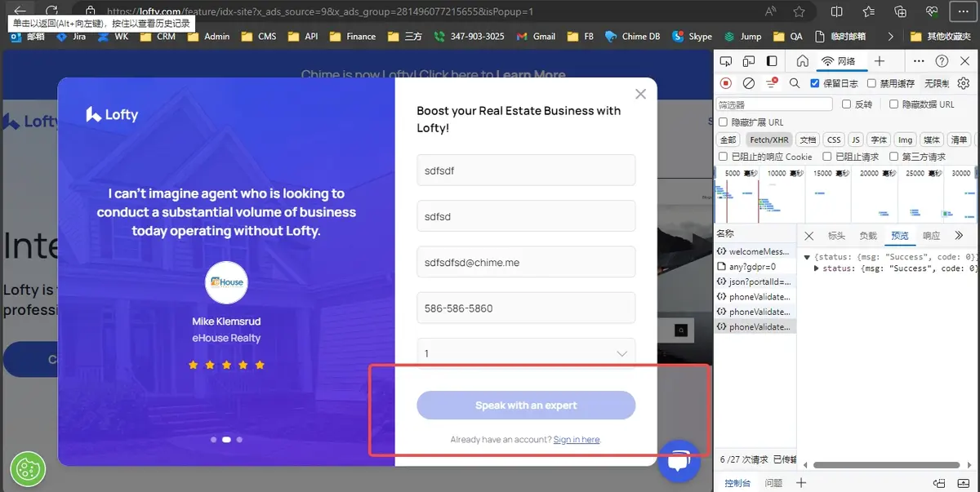Filter requests by CSS type
This screenshot has height=492, width=980.
[x=833, y=140]
